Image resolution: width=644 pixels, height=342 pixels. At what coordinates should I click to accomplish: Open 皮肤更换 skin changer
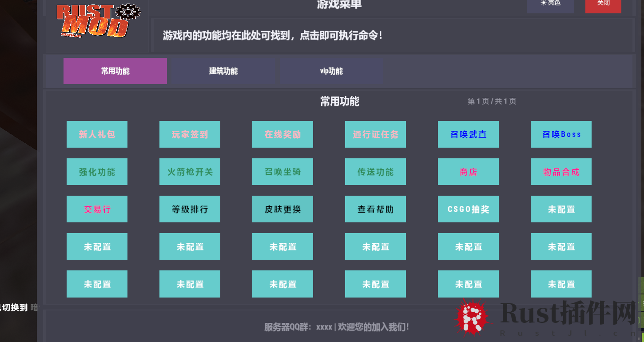click(x=282, y=209)
